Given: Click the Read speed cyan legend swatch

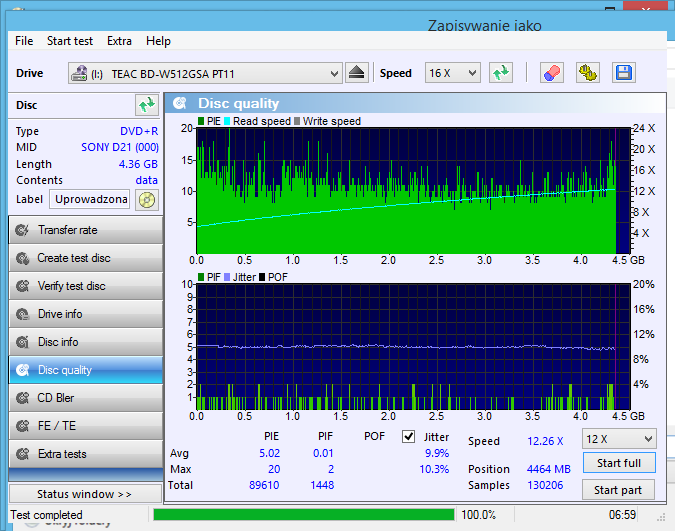Looking at the screenshot, I should [x=227, y=121].
